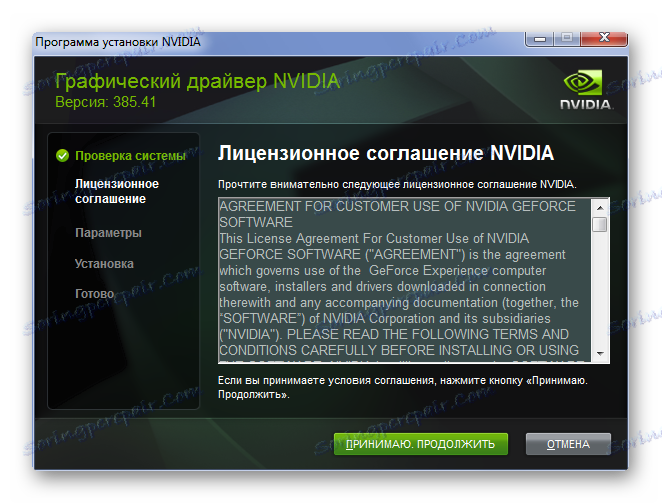This screenshot has width=662, height=504.
Task: Click the green checkmark next to Проверка системы
Action: coord(62,156)
